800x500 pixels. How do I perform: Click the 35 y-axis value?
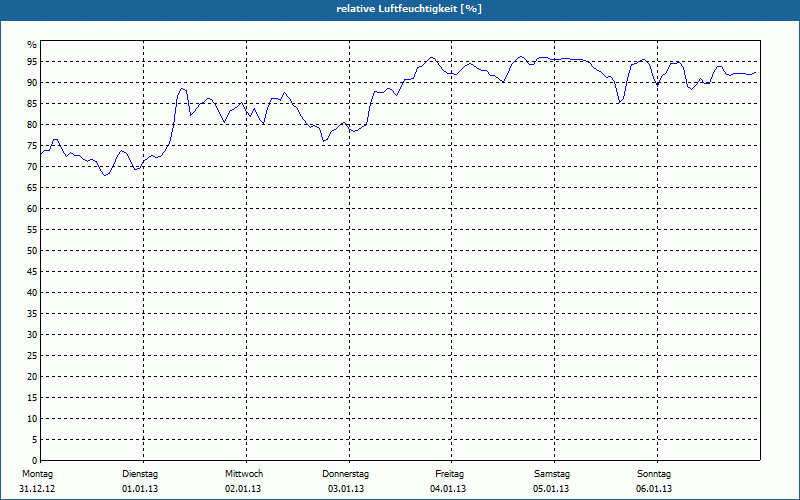coord(32,314)
